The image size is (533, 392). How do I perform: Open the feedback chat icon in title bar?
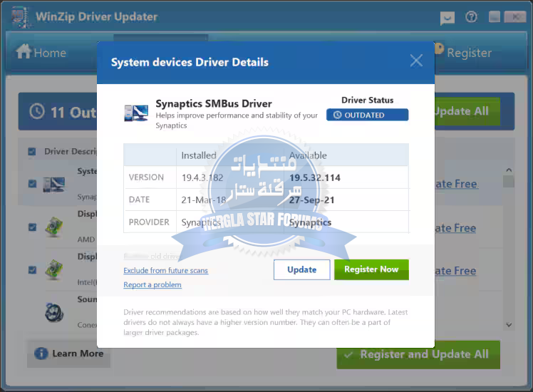447,18
